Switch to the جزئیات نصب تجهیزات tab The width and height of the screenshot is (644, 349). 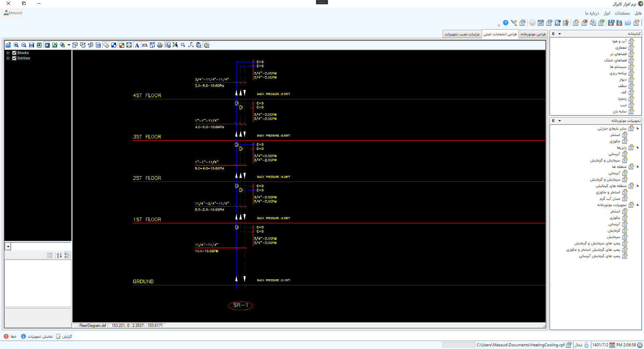click(x=462, y=34)
